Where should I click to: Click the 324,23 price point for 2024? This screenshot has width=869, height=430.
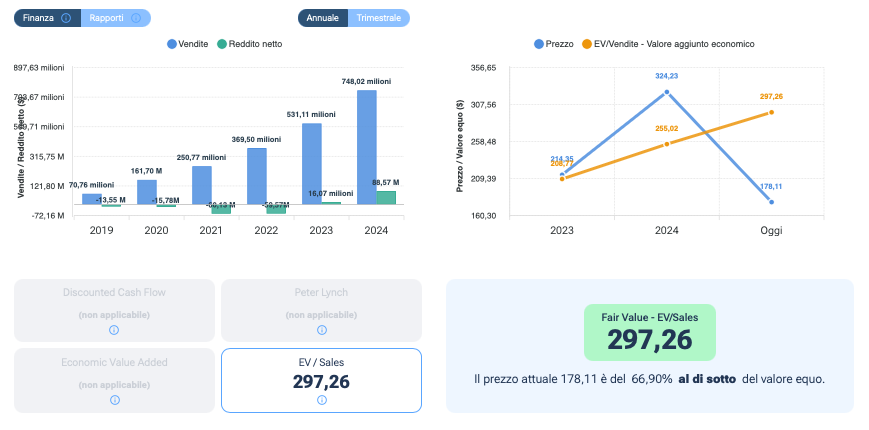(667, 92)
